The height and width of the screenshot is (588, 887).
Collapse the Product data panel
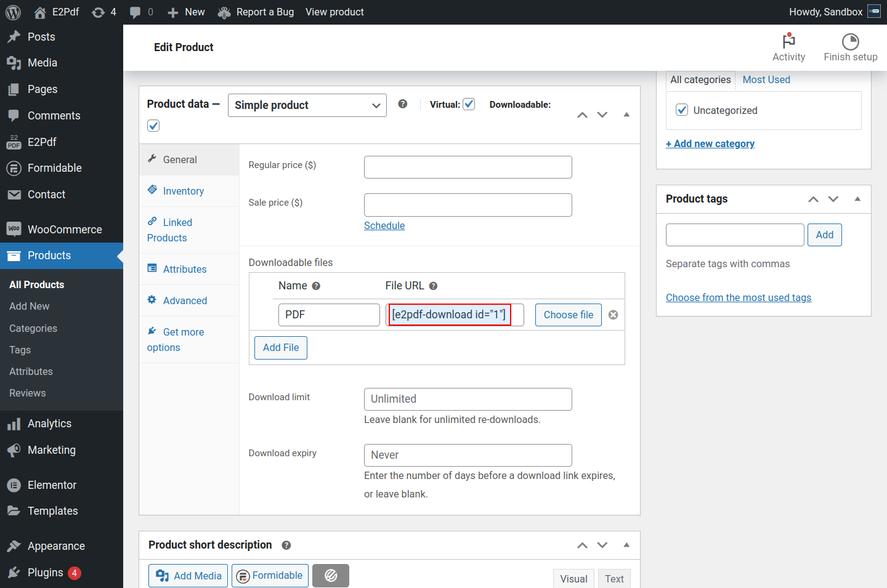coord(626,115)
